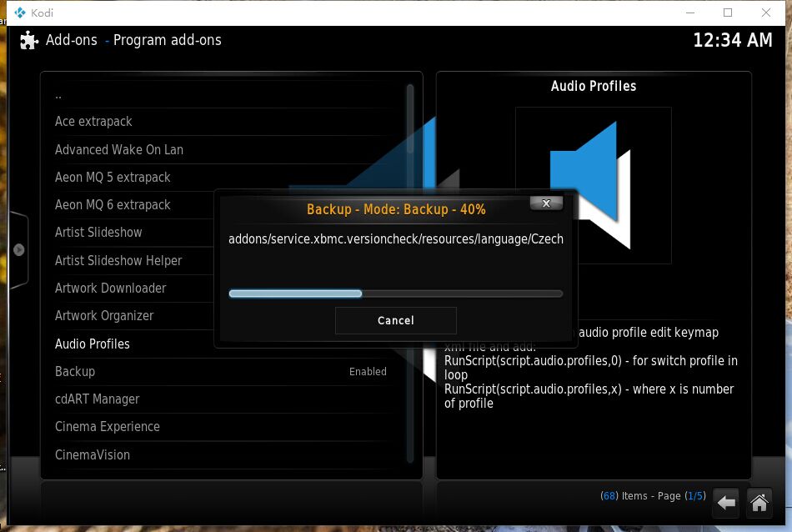Select the Audio Profiles list item
792x532 pixels.
click(x=92, y=344)
